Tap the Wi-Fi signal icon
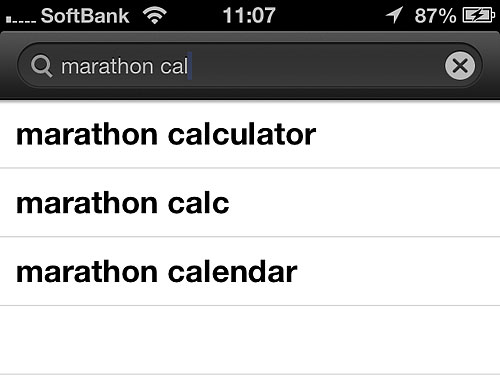 coord(155,16)
